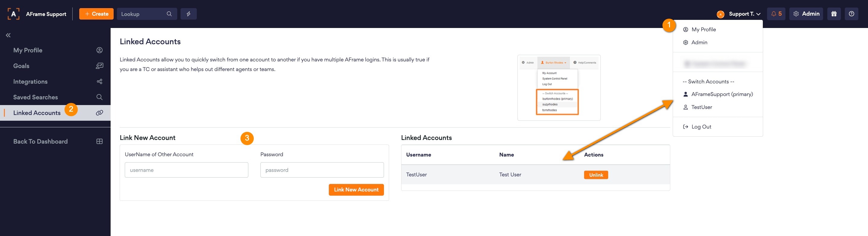
Task: Click the TestUser username table cell
Action: point(417,174)
